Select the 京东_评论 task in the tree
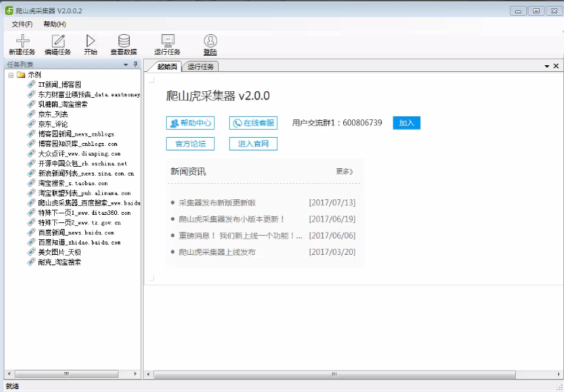This screenshot has width=564, height=392. [53, 124]
